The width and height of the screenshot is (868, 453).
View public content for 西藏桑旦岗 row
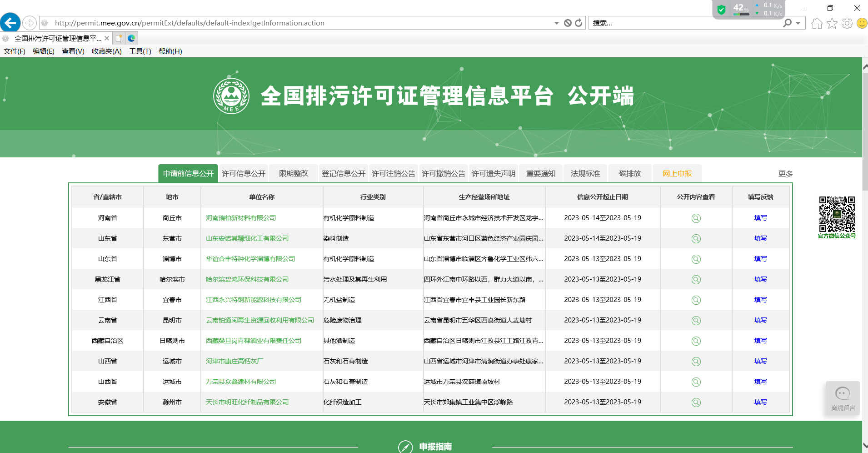pyautogui.click(x=696, y=341)
